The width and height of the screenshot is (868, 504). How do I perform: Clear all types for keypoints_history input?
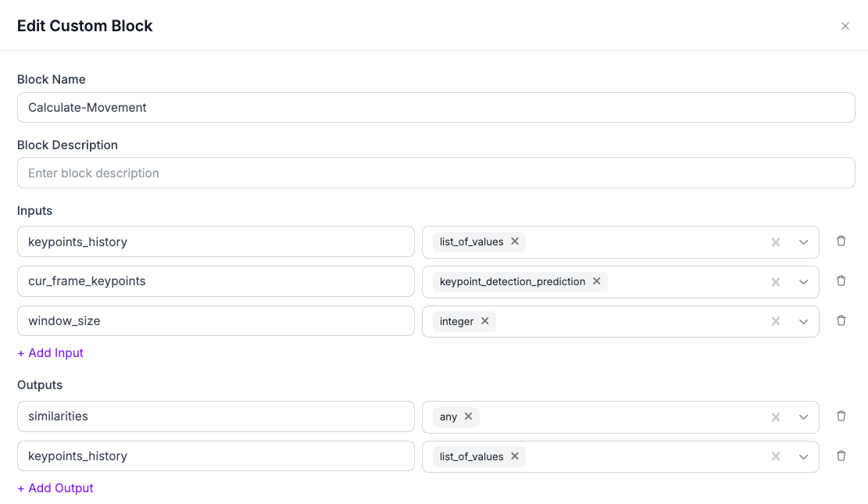776,242
